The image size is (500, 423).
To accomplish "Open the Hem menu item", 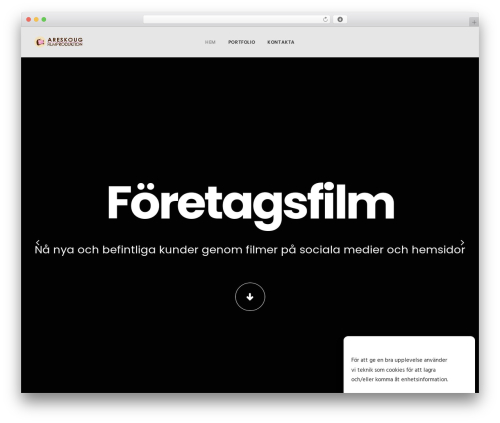I will 210,42.
